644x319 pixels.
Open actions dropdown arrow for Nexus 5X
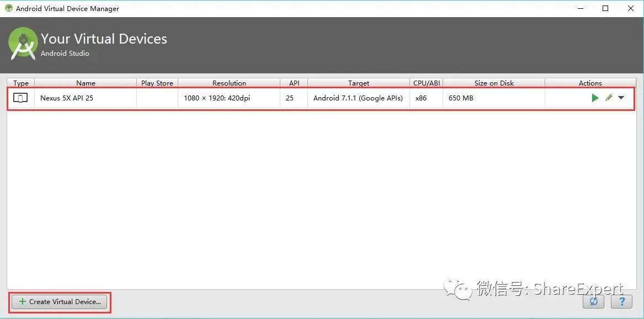point(621,98)
